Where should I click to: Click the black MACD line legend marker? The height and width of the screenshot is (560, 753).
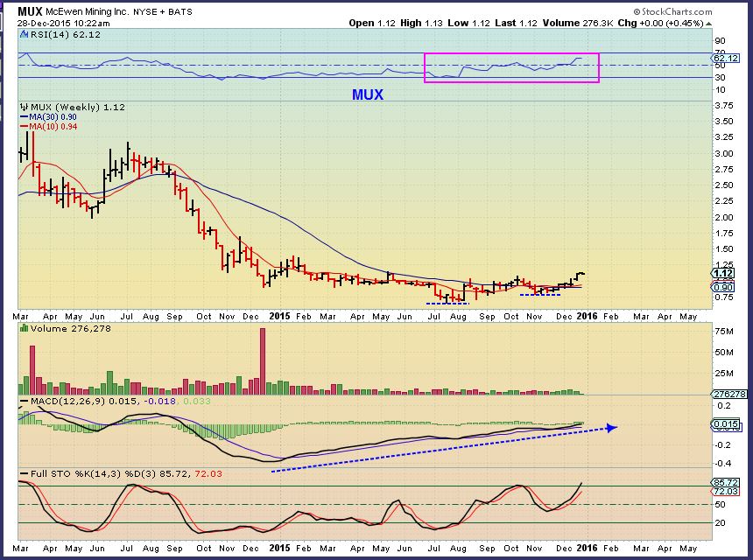click(24, 401)
